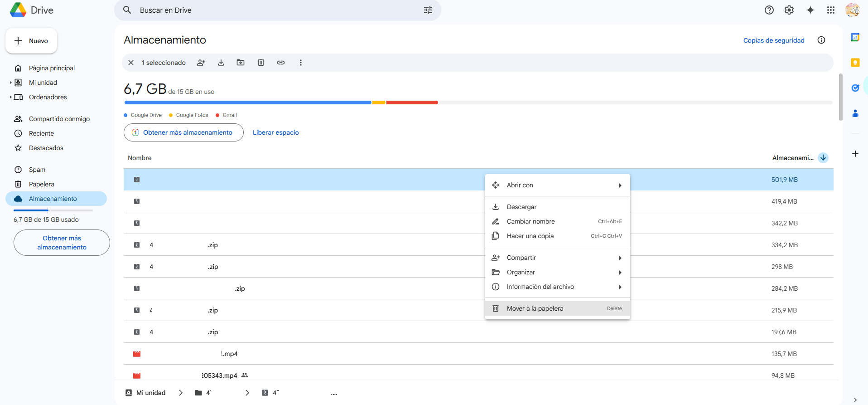Expand the Ordenadores tree
The width and height of the screenshot is (868, 405).
click(x=11, y=97)
